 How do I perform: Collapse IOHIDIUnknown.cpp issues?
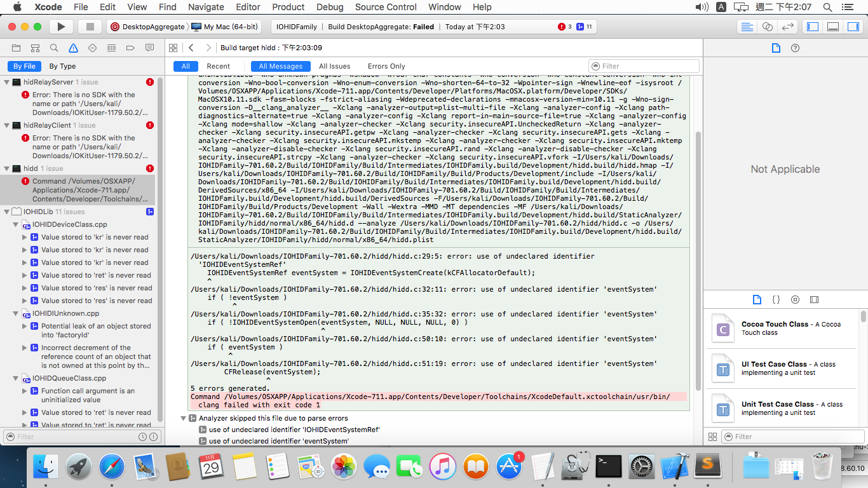16,313
